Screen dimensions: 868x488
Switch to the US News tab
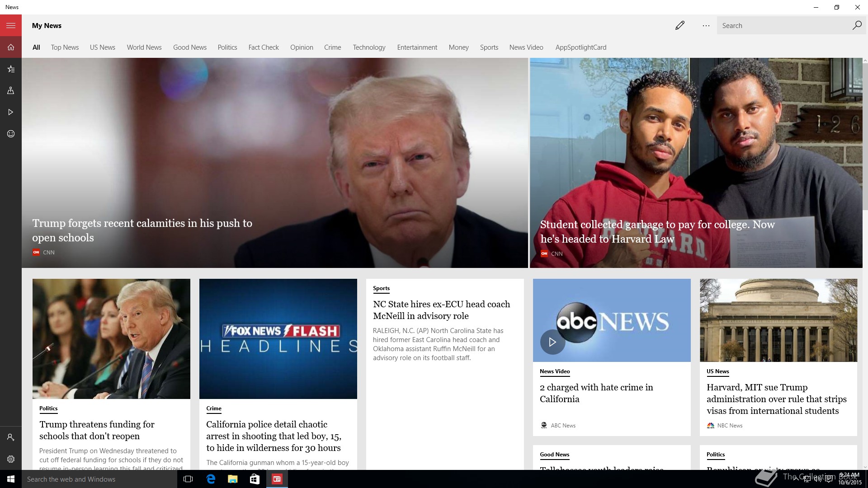103,47
